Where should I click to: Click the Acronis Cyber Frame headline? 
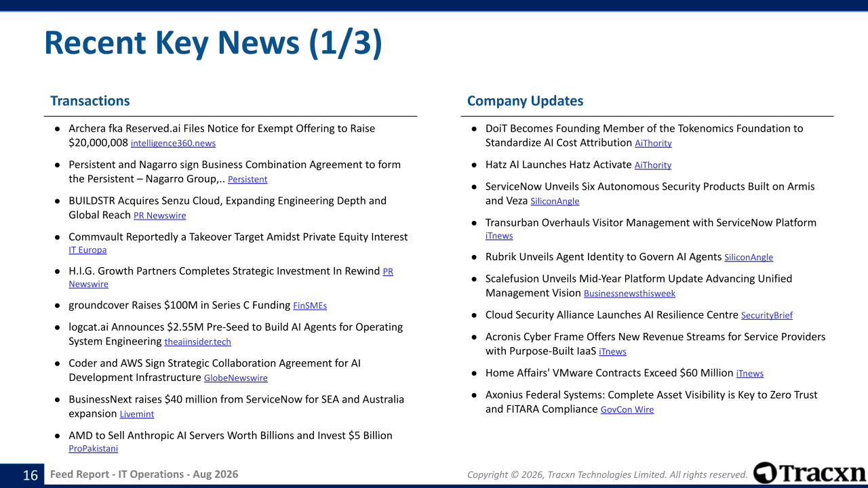656,344
